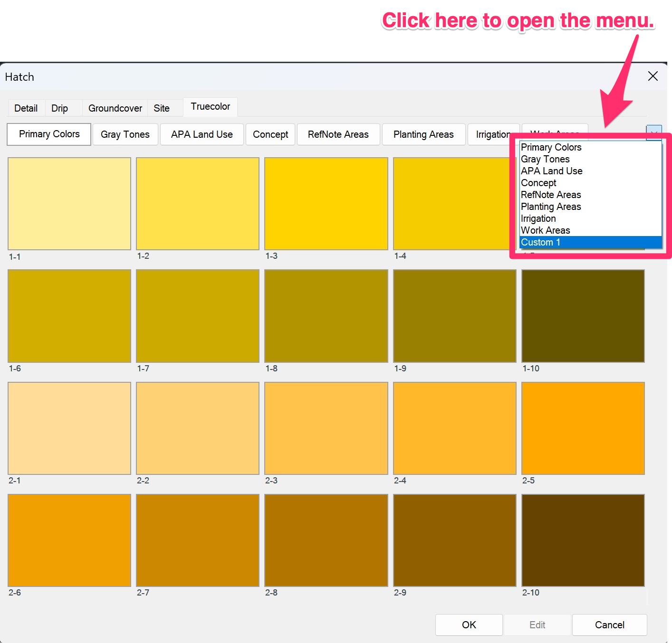
Task: Switch to the Groundcover tab
Action: pyautogui.click(x=115, y=108)
